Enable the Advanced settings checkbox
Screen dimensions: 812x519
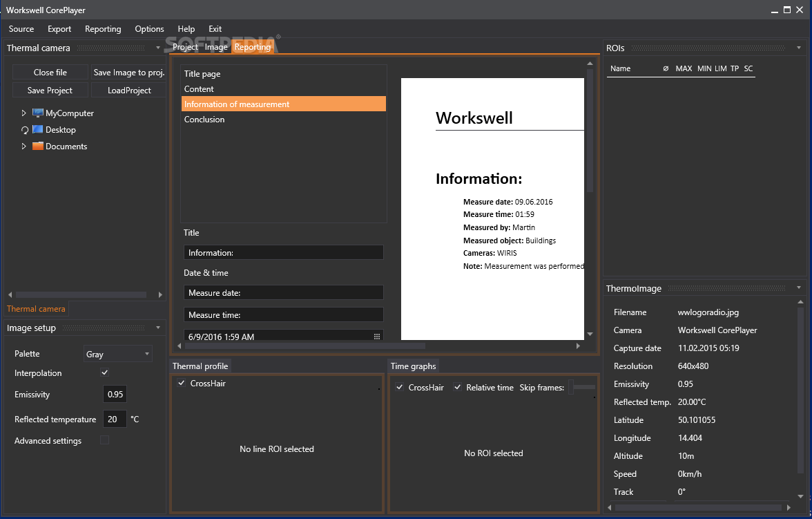(105, 440)
